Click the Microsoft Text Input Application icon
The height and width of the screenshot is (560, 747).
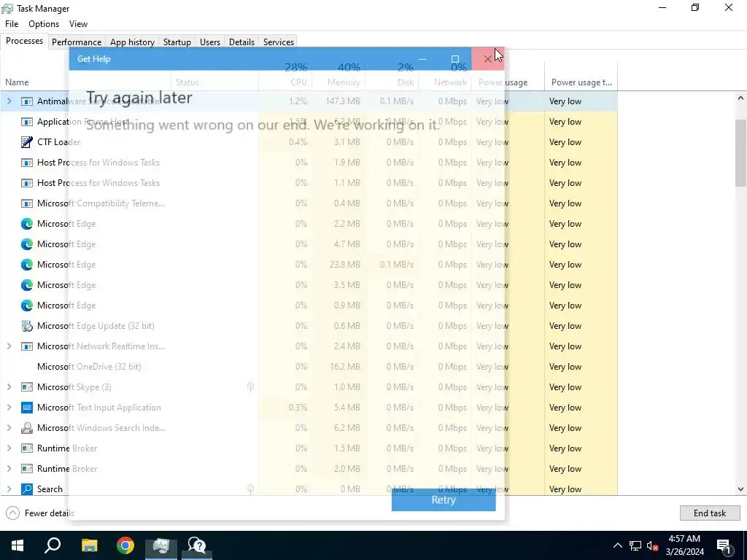[27, 408]
